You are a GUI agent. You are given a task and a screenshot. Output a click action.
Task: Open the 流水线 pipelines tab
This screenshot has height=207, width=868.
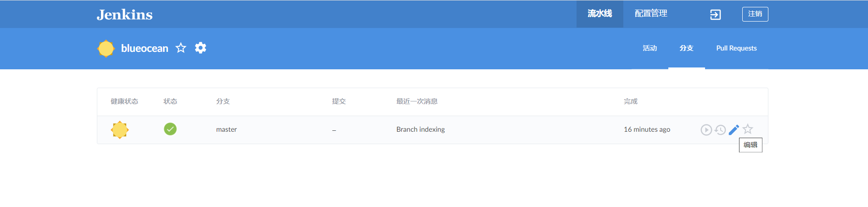[x=599, y=14]
